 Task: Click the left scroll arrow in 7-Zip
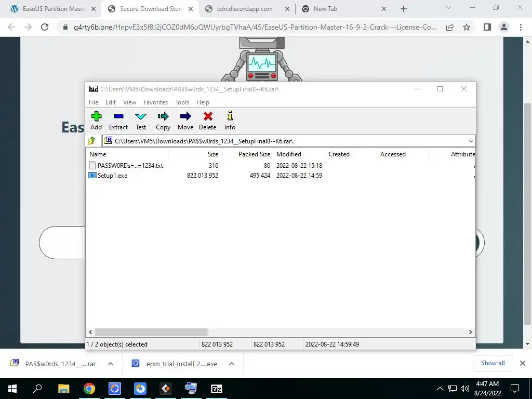click(90, 332)
